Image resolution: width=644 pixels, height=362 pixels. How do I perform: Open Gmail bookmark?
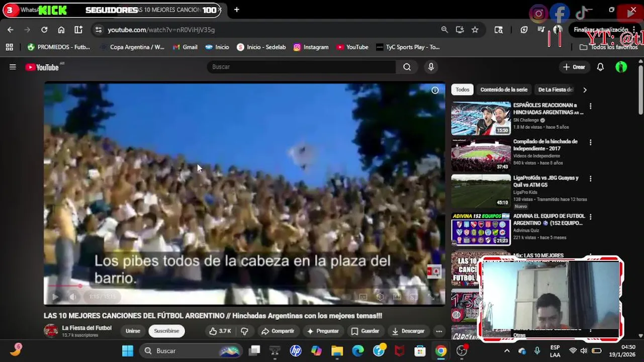coord(185,47)
